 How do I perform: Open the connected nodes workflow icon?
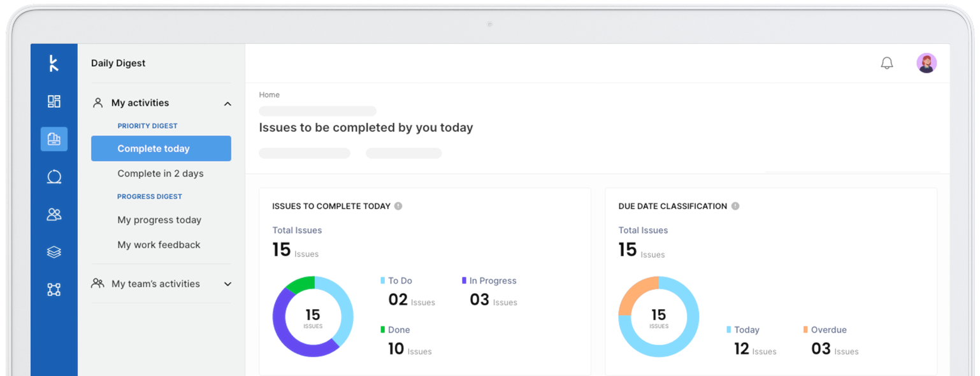point(54,290)
